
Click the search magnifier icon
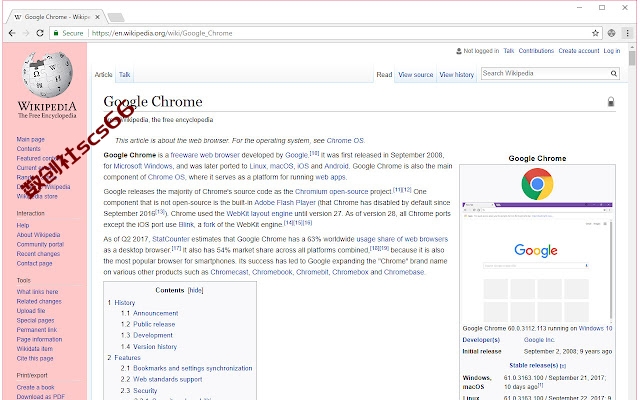click(x=613, y=73)
